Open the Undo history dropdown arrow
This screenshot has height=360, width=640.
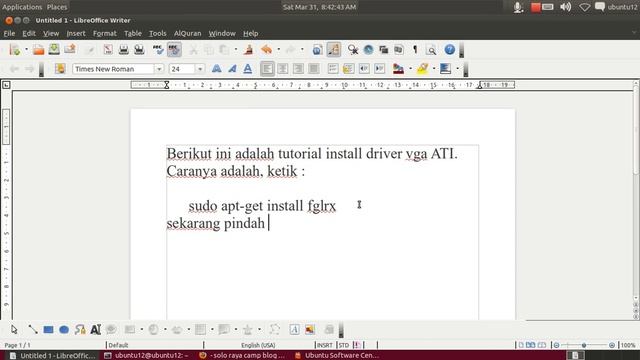pyautogui.click(x=278, y=50)
